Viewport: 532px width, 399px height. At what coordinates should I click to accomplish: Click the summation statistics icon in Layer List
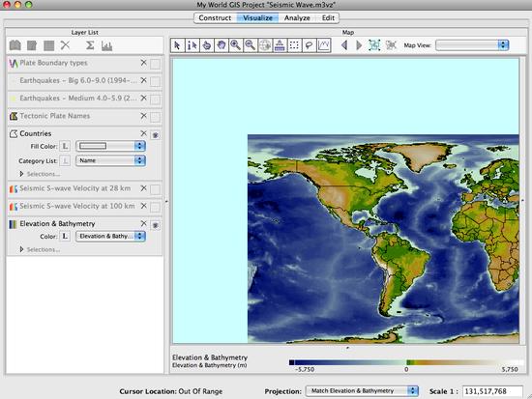coord(90,45)
